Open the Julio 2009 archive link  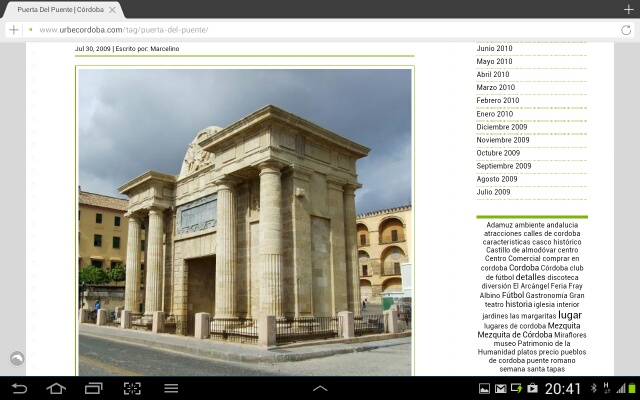(493, 192)
